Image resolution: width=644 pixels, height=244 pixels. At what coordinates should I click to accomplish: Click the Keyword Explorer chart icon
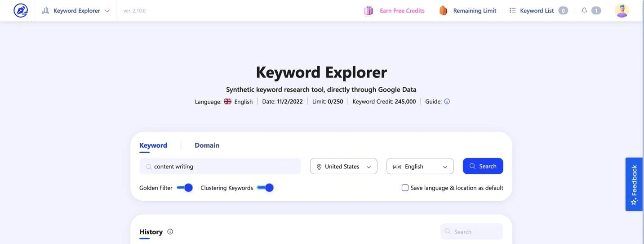(x=45, y=11)
